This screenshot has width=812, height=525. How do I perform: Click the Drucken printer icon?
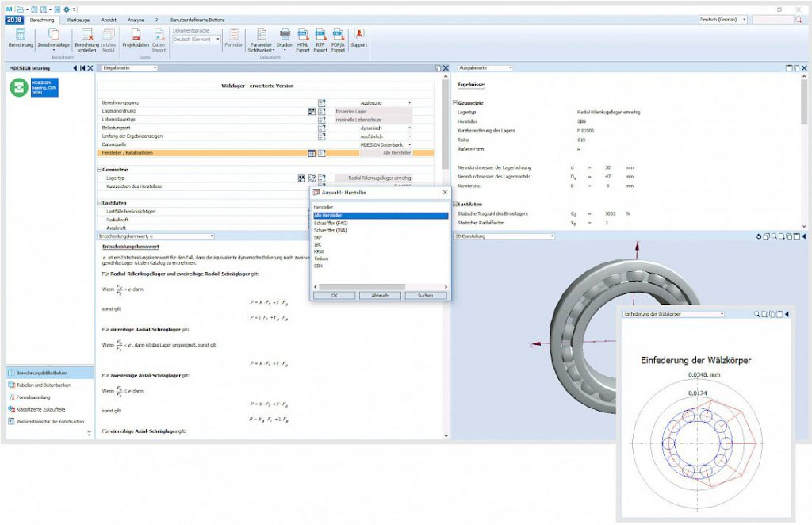tap(285, 35)
